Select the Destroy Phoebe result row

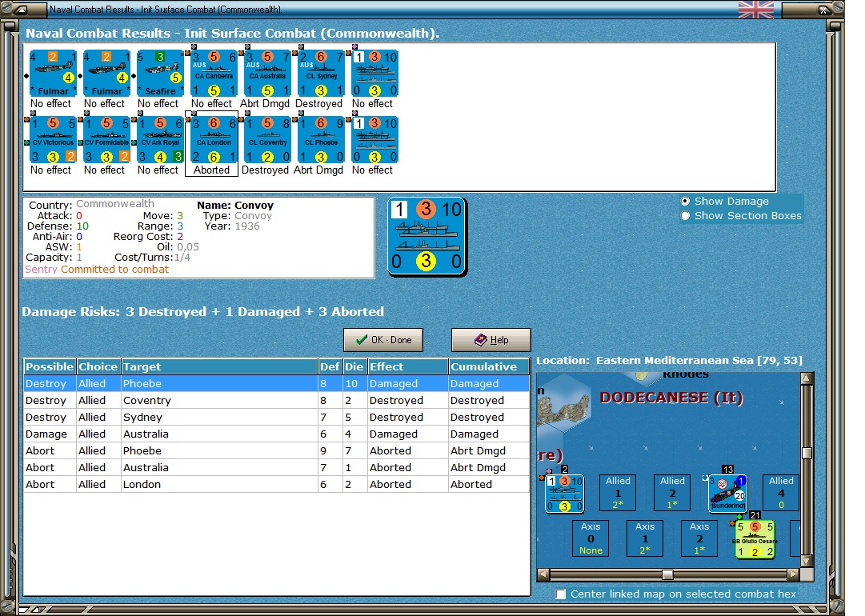coord(276,384)
